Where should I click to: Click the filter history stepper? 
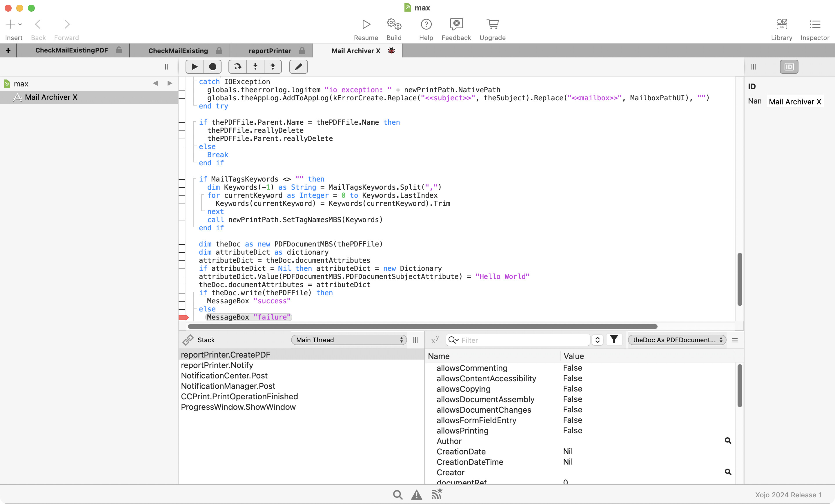tap(598, 340)
